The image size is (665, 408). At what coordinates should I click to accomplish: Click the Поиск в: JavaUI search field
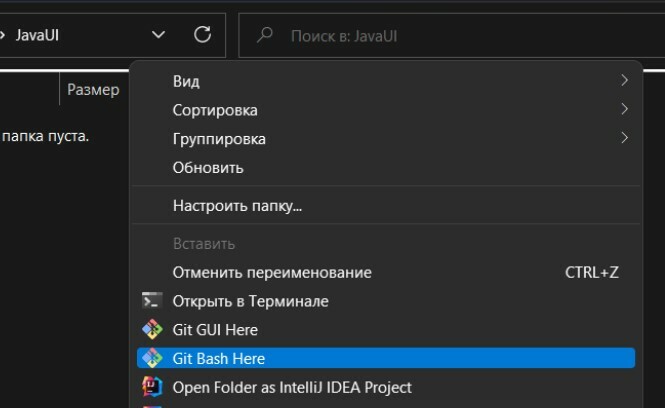(452, 36)
